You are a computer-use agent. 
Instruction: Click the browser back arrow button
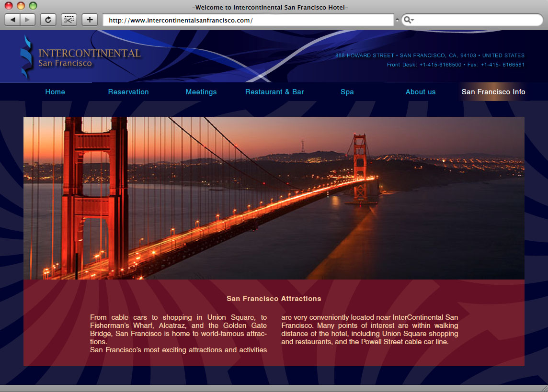tap(12, 20)
